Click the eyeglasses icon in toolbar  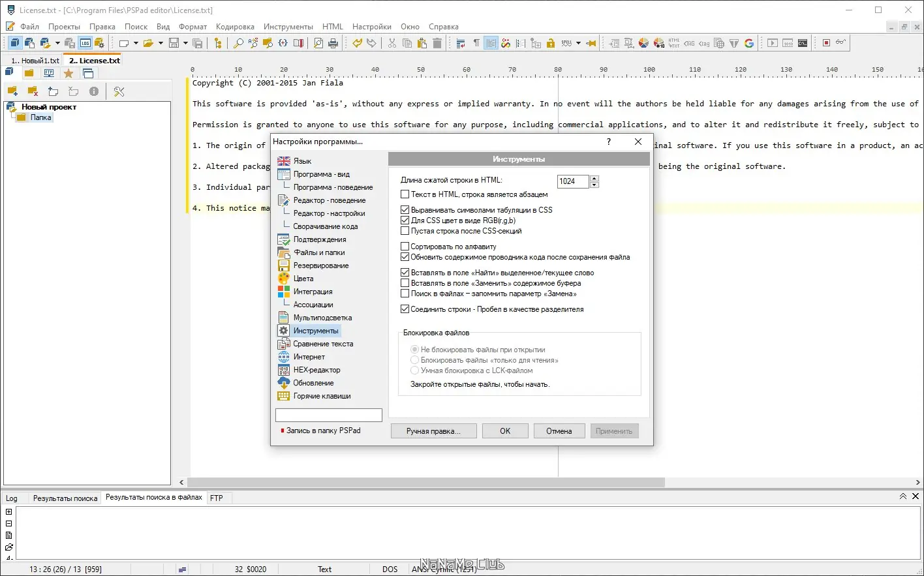(841, 43)
